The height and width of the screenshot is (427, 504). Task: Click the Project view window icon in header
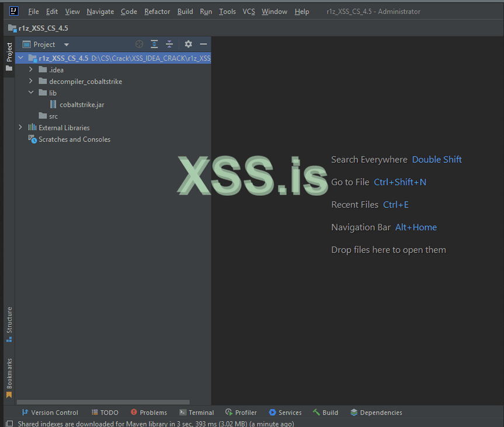point(26,44)
